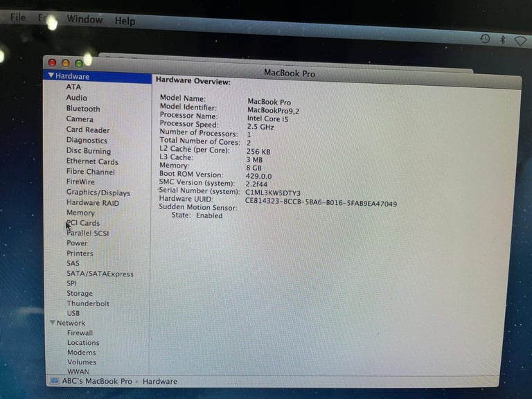Select Modems under Network

click(x=82, y=353)
